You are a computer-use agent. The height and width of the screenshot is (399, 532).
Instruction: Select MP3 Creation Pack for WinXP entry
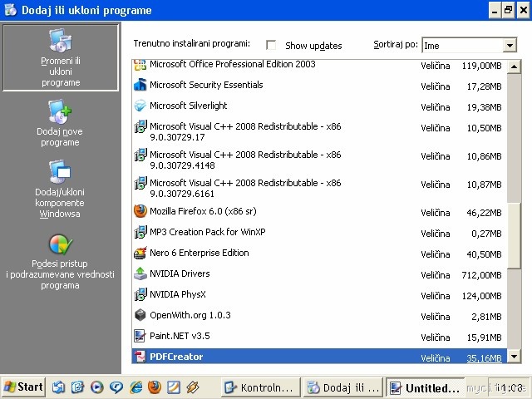click(207, 232)
